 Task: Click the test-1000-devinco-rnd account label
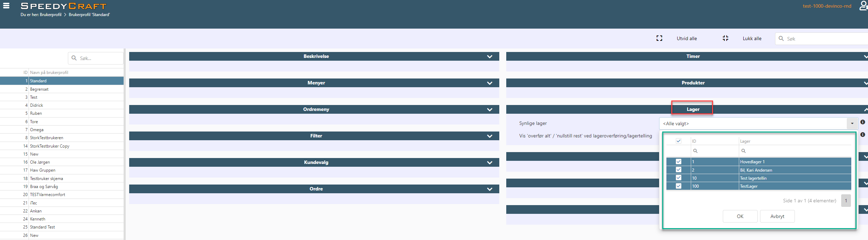(x=827, y=6)
